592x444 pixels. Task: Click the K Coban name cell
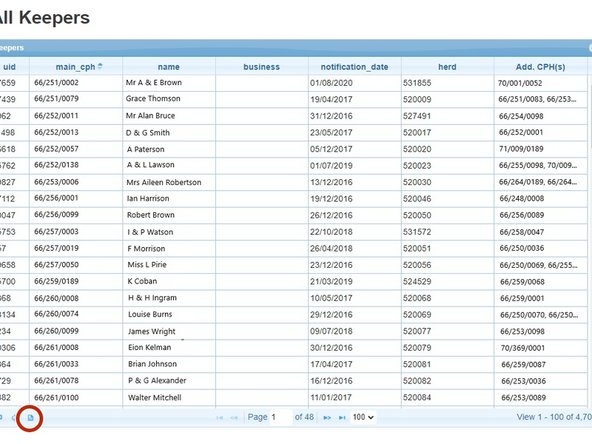[x=169, y=281]
